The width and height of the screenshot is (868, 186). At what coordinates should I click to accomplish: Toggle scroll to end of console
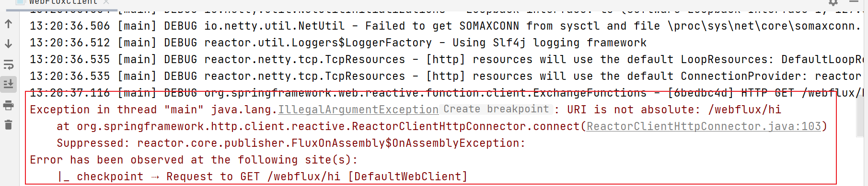click(x=8, y=84)
